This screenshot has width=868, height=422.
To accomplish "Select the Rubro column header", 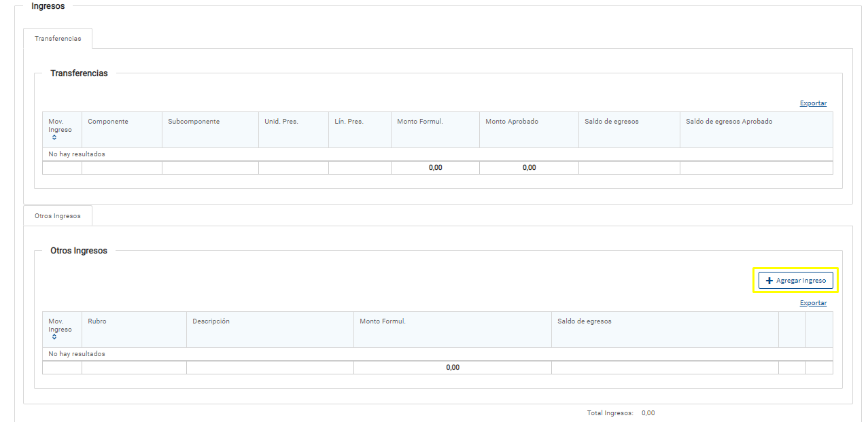I will tap(97, 321).
